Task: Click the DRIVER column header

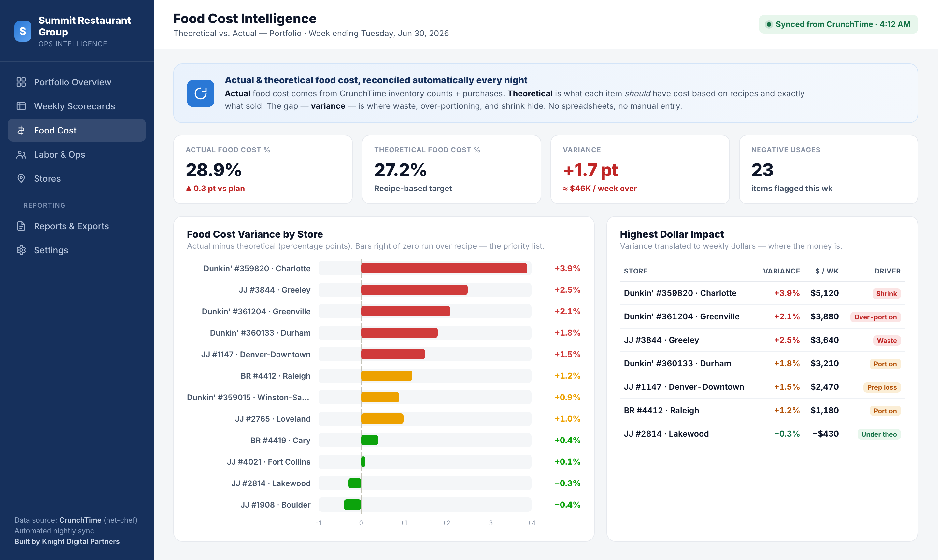Action: 888,271
